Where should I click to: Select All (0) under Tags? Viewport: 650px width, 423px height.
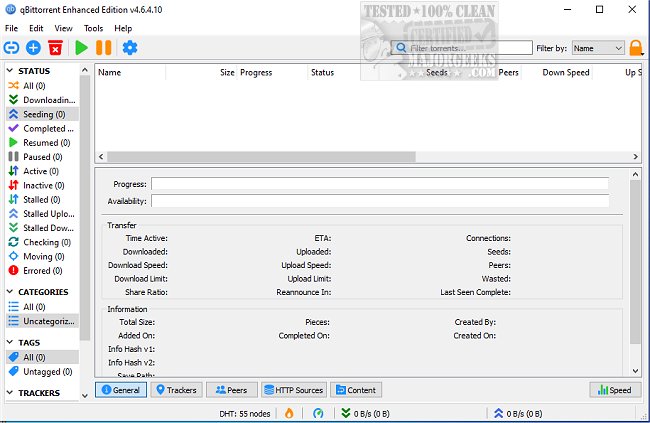click(42, 357)
